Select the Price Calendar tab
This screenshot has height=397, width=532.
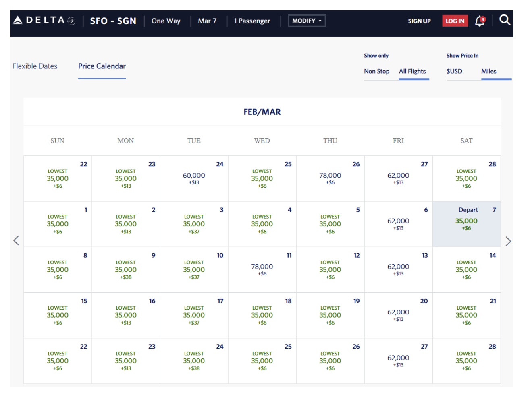[x=102, y=66]
